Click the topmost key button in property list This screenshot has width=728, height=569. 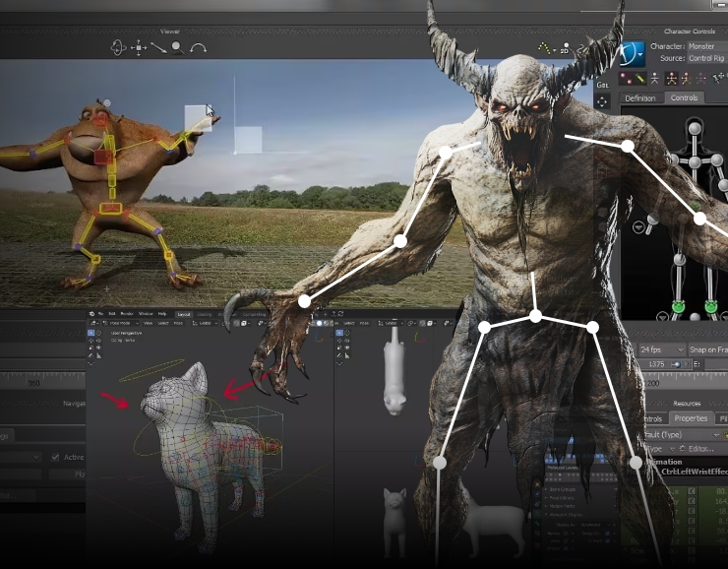coord(692,491)
